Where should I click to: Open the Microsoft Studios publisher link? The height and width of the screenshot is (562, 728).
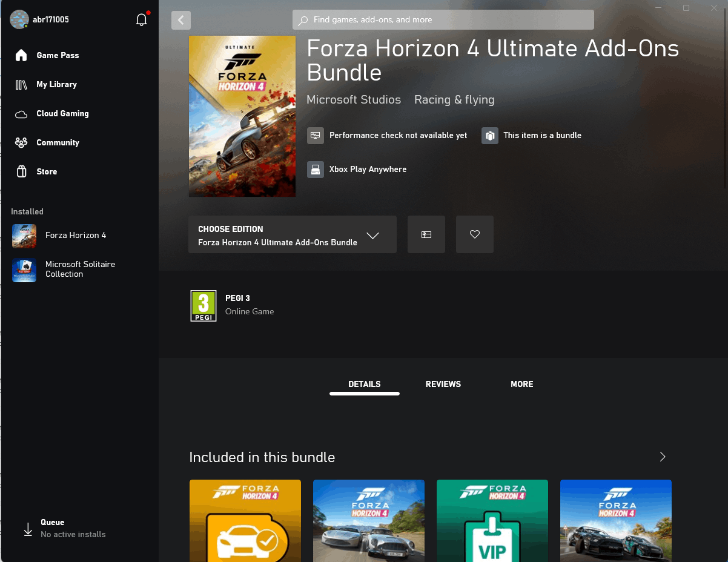pyautogui.click(x=354, y=100)
